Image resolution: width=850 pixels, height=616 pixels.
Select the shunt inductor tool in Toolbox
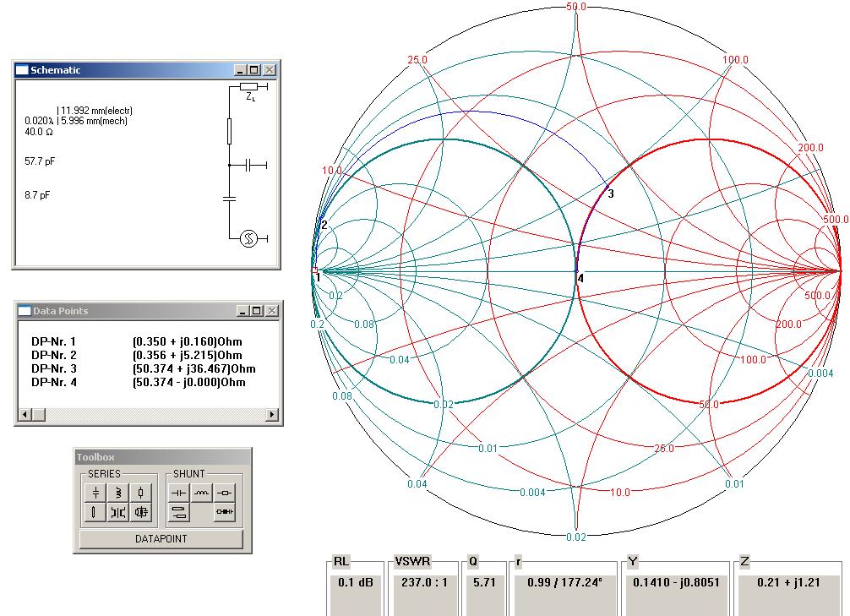click(x=202, y=493)
